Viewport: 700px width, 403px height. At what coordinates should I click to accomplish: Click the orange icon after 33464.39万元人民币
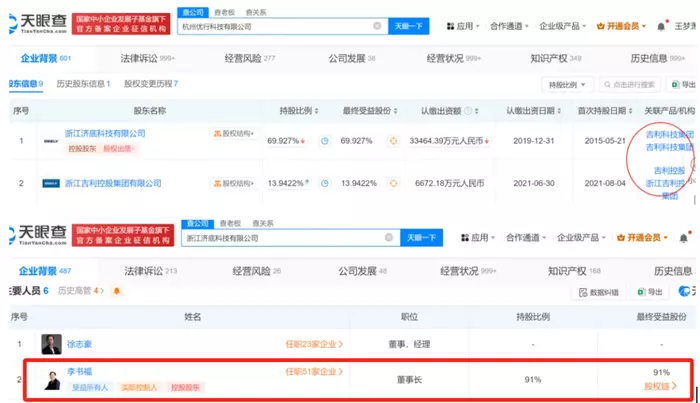493,141
